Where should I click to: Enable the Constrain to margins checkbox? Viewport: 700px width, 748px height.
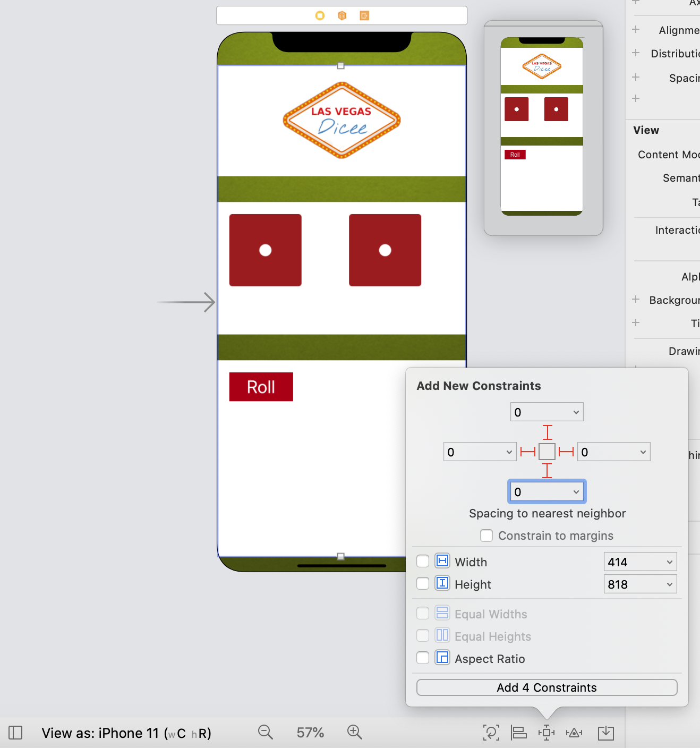(486, 535)
